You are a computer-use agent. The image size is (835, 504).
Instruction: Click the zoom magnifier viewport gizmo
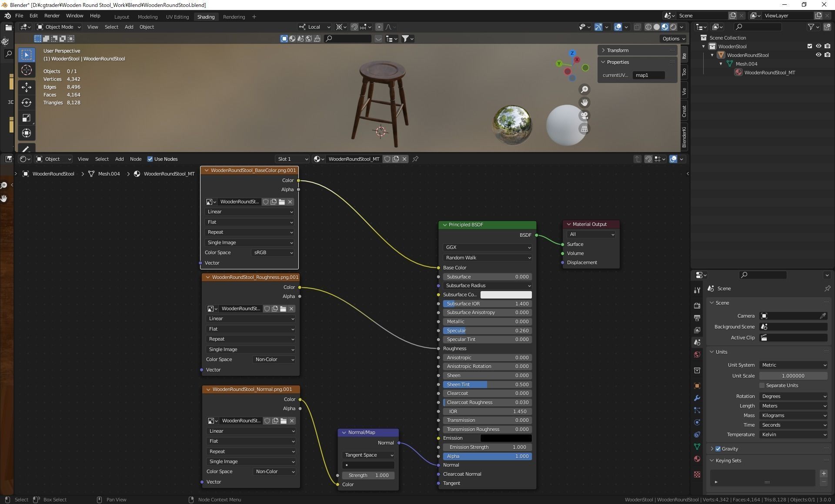tap(584, 90)
